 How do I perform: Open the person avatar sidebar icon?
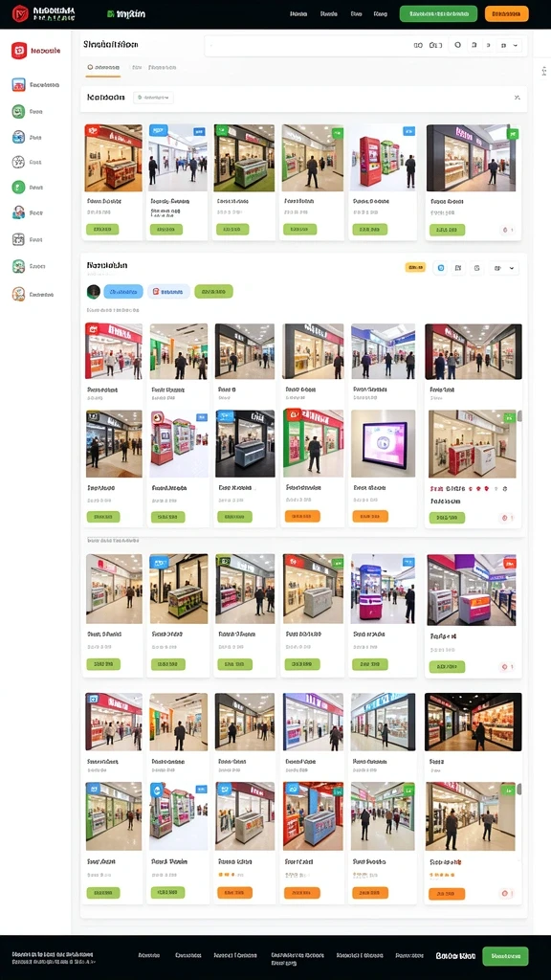18,212
